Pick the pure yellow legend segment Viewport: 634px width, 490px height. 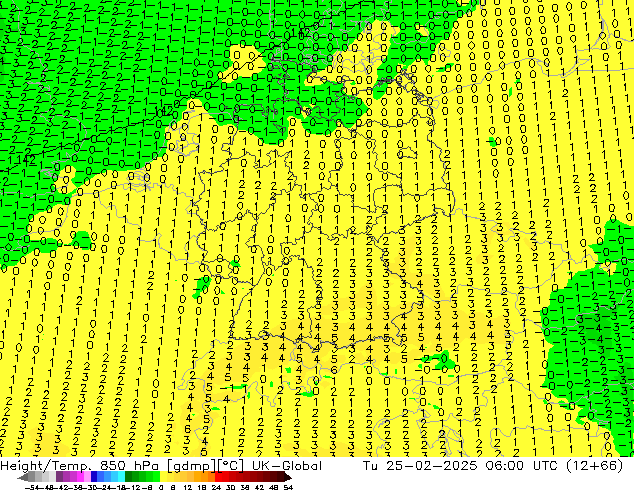point(163,477)
